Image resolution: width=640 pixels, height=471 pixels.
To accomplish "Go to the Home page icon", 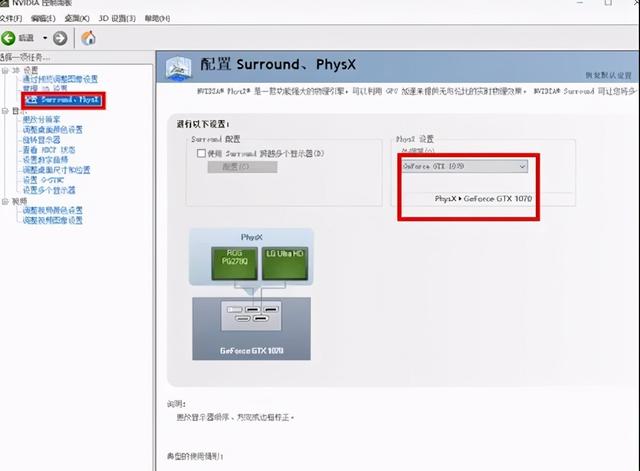I will 88,38.
